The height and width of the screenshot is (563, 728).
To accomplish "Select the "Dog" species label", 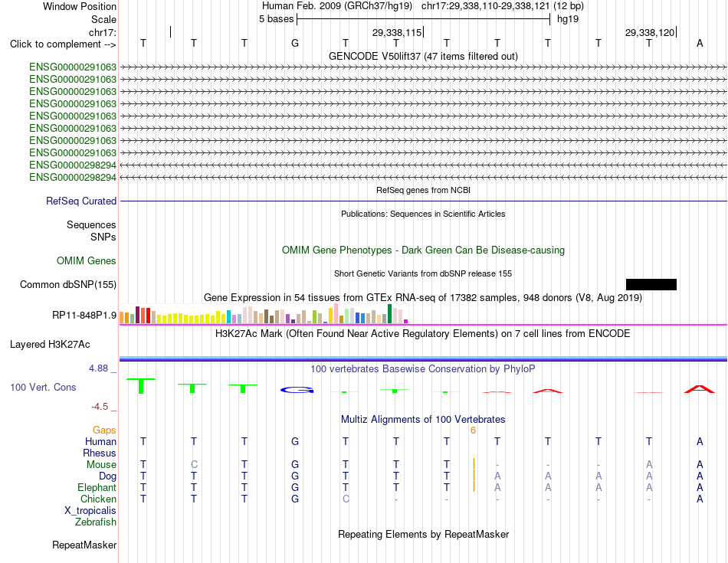I will pyautogui.click(x=108, y=476).
